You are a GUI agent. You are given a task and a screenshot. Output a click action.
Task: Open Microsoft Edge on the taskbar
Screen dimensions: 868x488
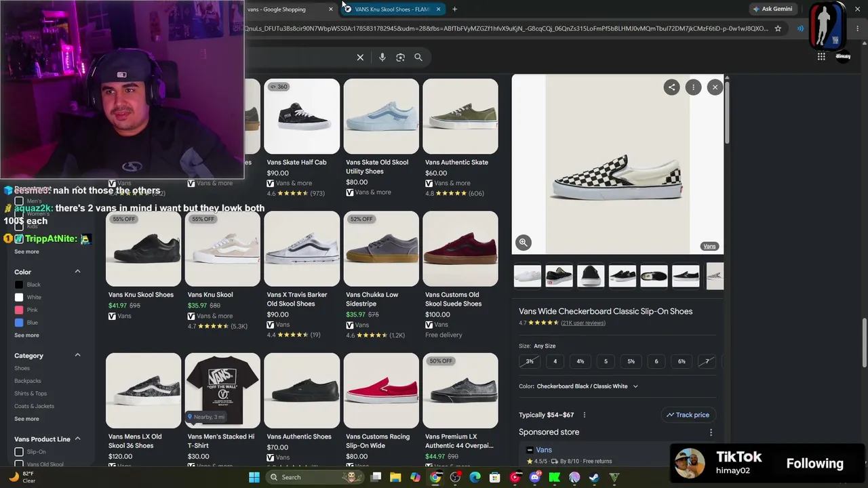pyautogui.click(x=475, y=477)
